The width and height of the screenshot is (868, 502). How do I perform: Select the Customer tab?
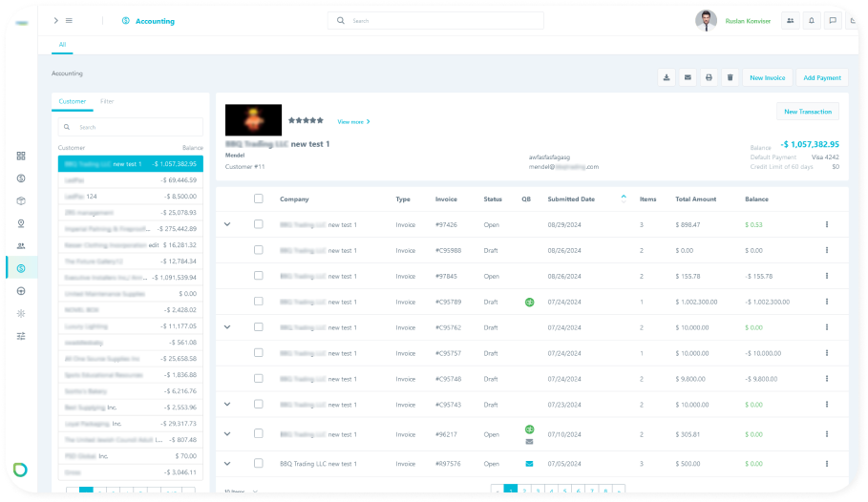pos(72,101)
